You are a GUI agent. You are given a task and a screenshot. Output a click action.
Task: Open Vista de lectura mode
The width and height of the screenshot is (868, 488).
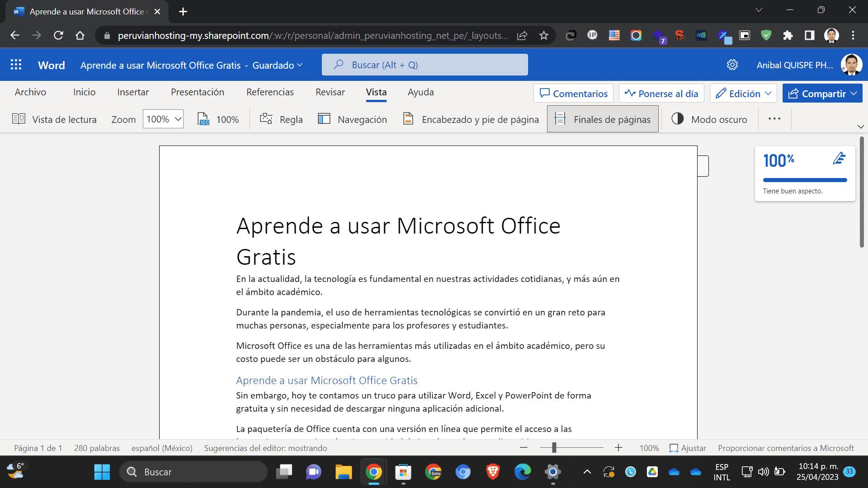click(x=54, y=119)
